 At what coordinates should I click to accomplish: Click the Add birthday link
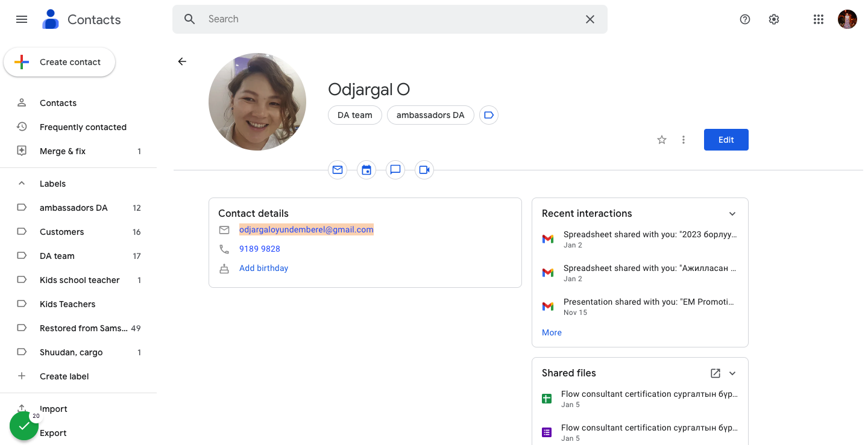point(263,268)
